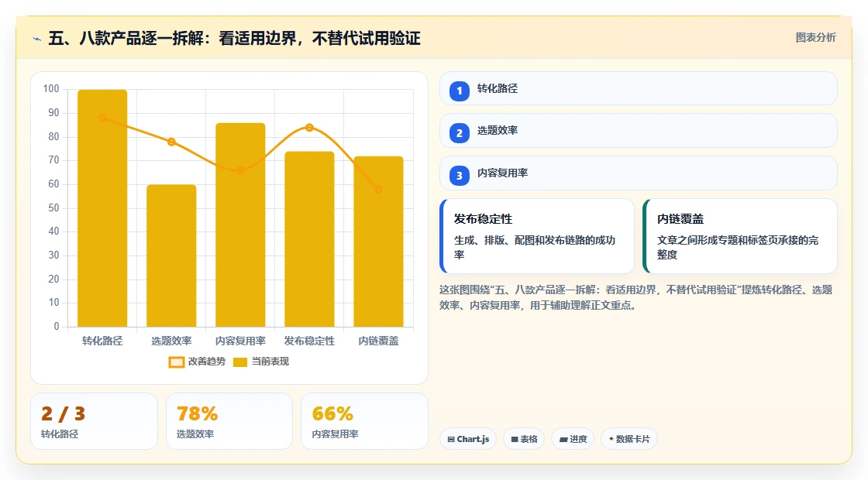The image size is (868, 480).
Task: Select the Chart.js tag button
Action: (468, 439)
